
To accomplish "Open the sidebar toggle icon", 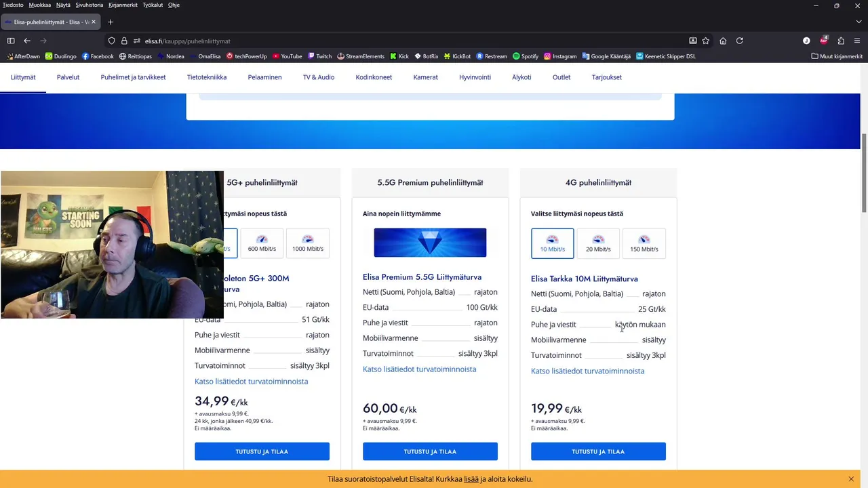I will point(11,41).
